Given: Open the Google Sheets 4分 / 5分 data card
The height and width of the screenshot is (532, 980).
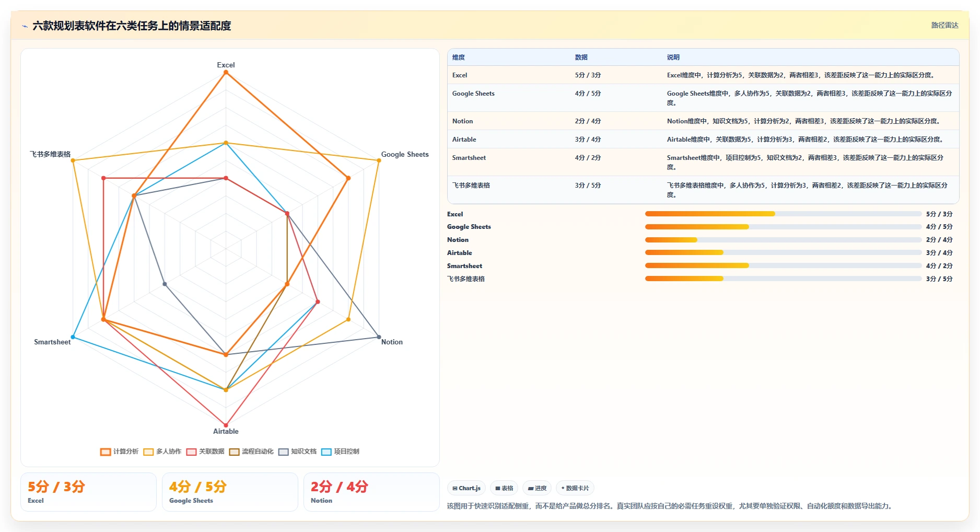Looking at the screenshot, I should tap(230, 492).
